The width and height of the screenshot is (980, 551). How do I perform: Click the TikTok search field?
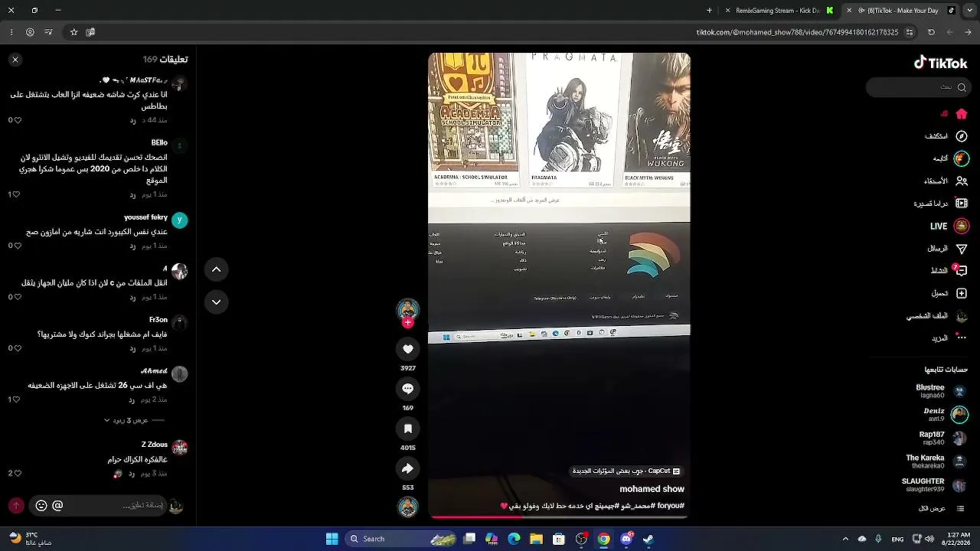[x=917, y=87]
